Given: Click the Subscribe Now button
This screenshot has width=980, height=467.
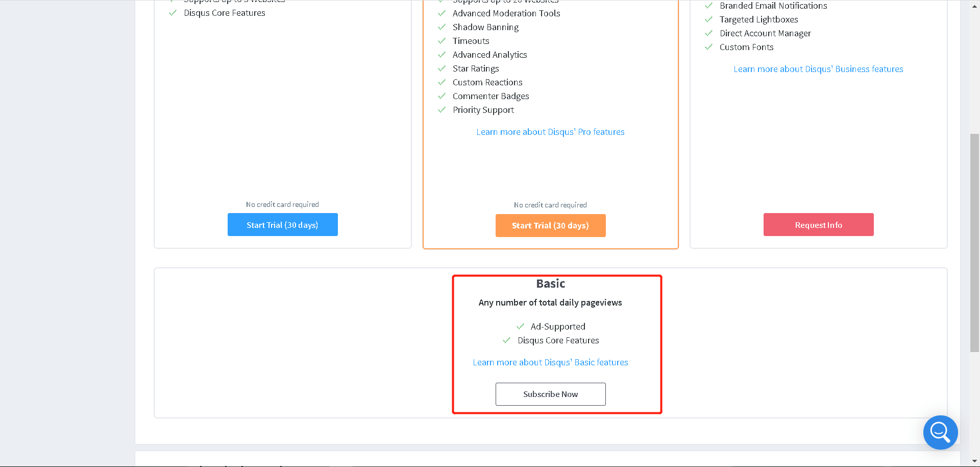Looking at the screenshot, I should point(550,394).
